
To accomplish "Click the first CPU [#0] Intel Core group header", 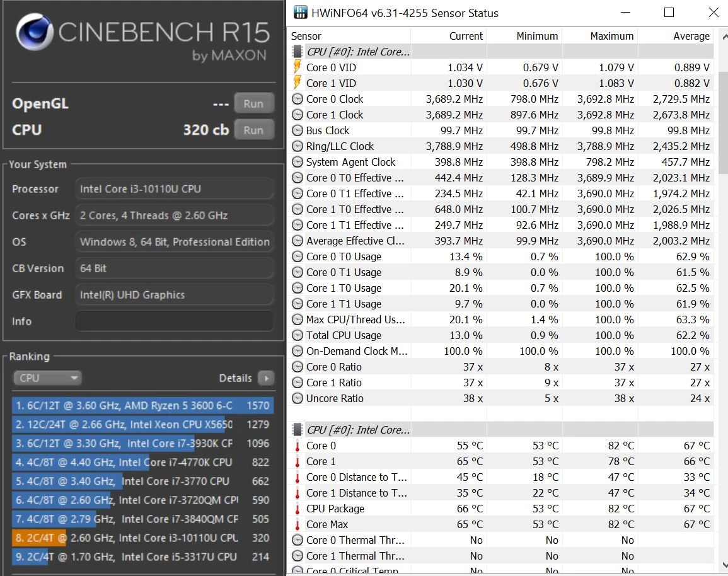I will point(500,52).
